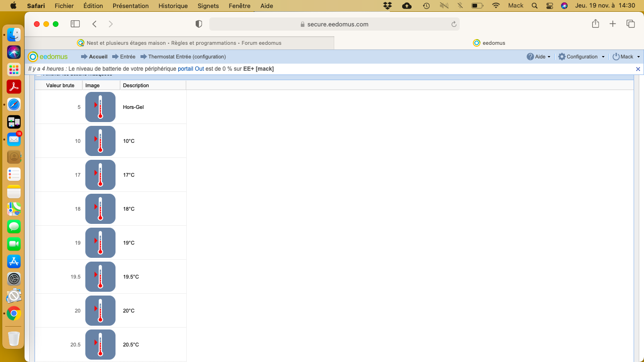
Task: Open Adobe Acrobat from the dock
Action: (14, 87)
